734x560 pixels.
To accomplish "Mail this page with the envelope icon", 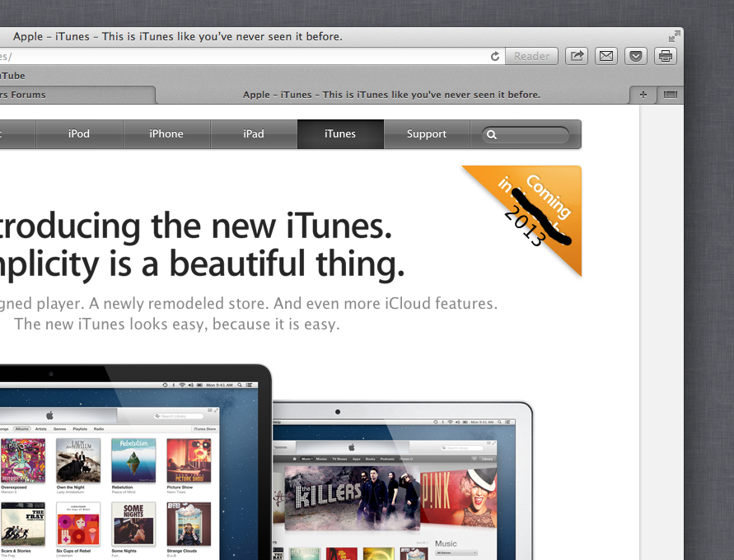I will [606, 56].
